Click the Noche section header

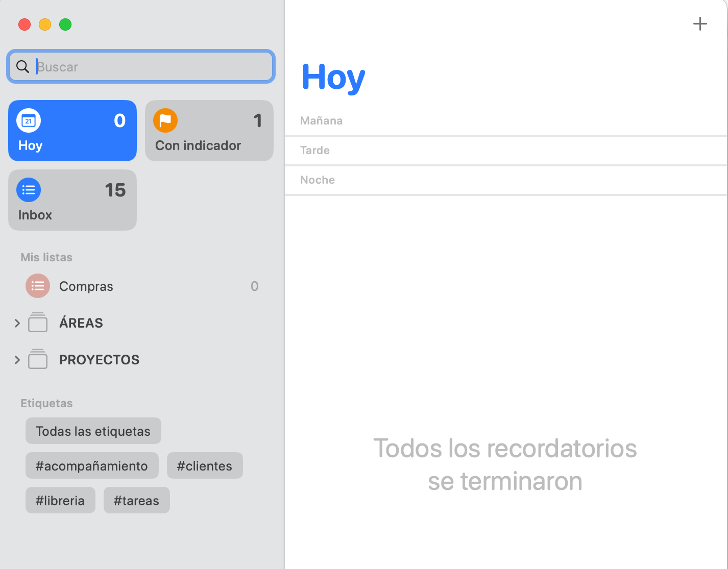318,180
